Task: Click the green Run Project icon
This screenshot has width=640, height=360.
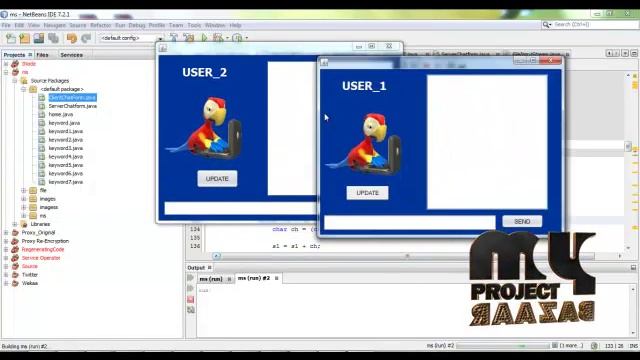Action: [x=204, y=38]
